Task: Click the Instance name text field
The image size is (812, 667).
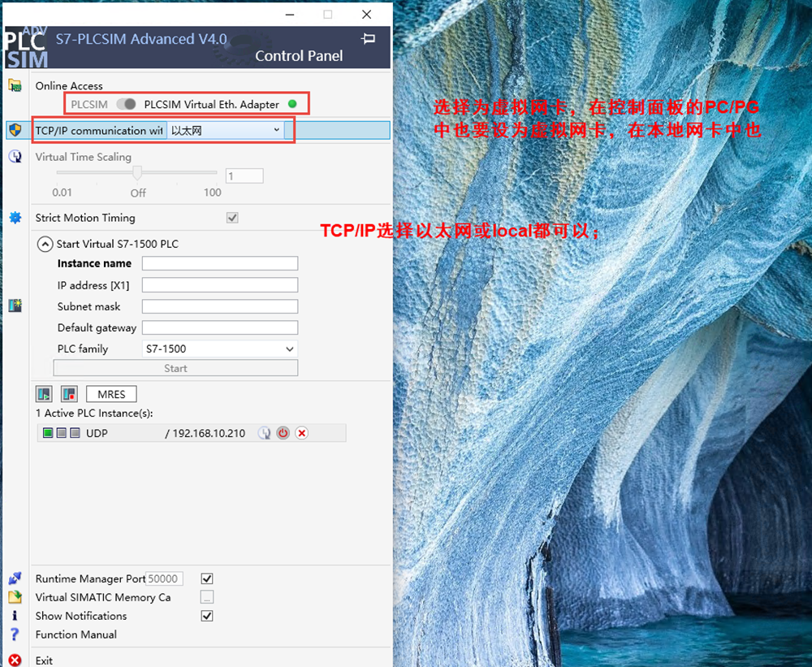Action: pyautogui.click(x=219, y=263)
